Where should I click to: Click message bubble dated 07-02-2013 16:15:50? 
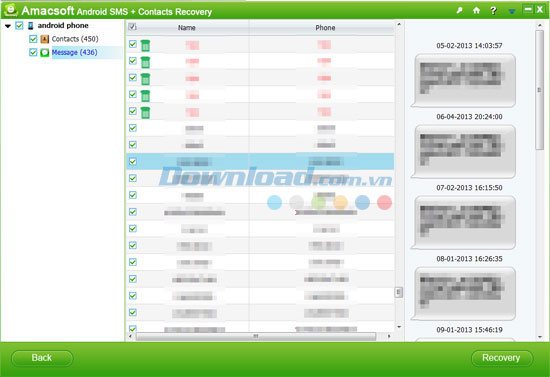[x=463, y=223]
